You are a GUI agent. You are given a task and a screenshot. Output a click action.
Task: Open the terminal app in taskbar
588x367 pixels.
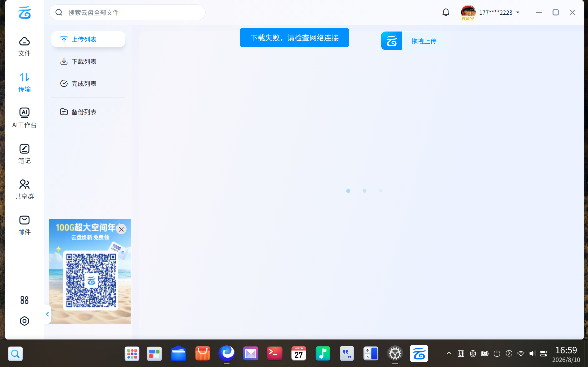coord(275,354)
